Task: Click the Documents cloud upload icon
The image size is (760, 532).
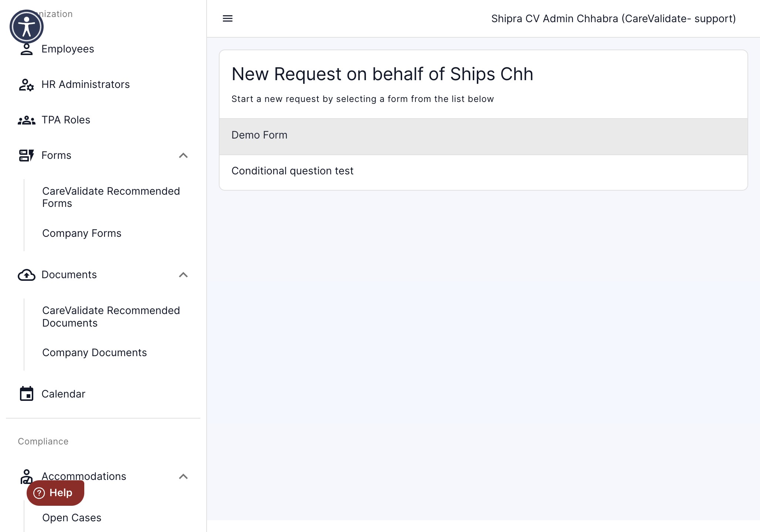Action: tap(26, 275)
